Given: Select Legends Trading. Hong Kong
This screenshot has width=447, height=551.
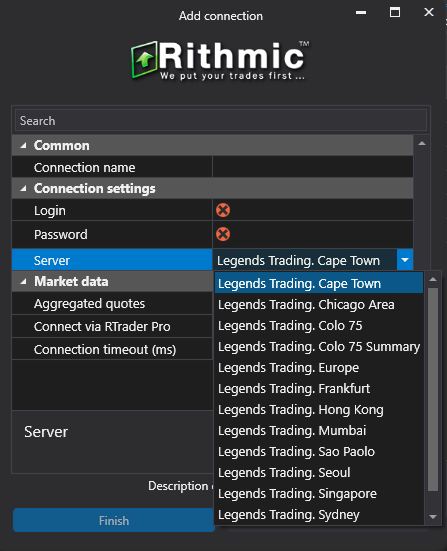Looking at the screenshot, I should pos(319,410).
